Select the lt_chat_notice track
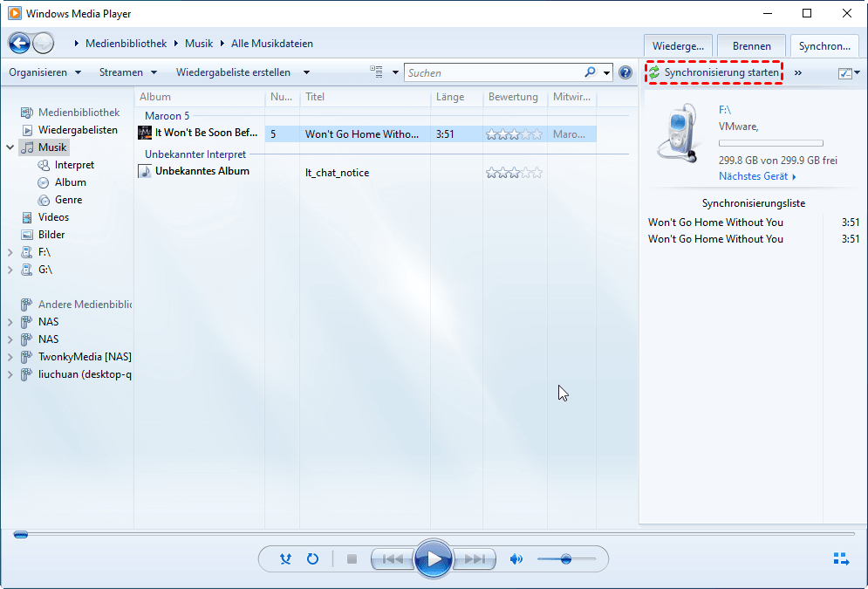Image resolution: width=868 pixels, height=589 pixels. 337,173
